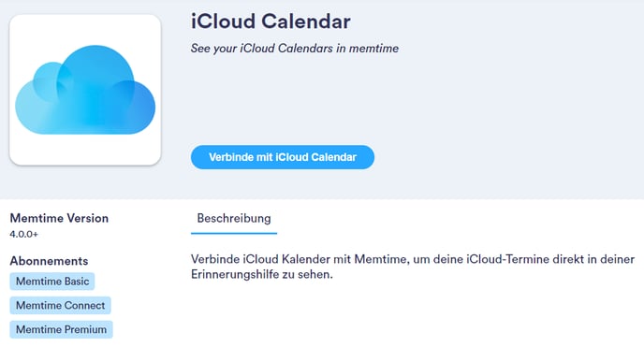Connect via Verbinde mit iCloud Calendar button

click(x=283, y=157)
